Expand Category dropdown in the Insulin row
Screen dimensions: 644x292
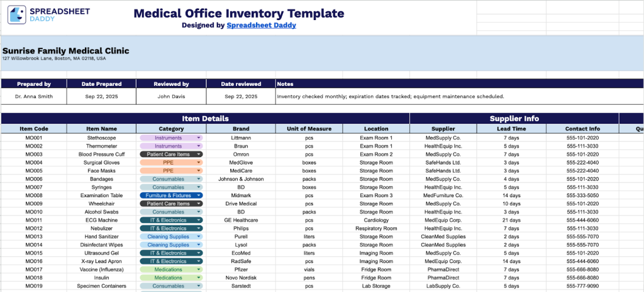point(199,278)
